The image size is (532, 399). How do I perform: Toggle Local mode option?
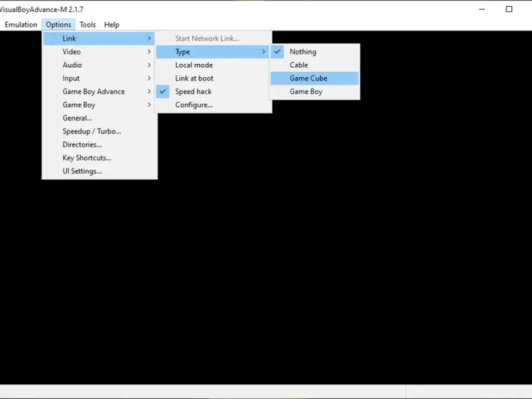(213, 65)
